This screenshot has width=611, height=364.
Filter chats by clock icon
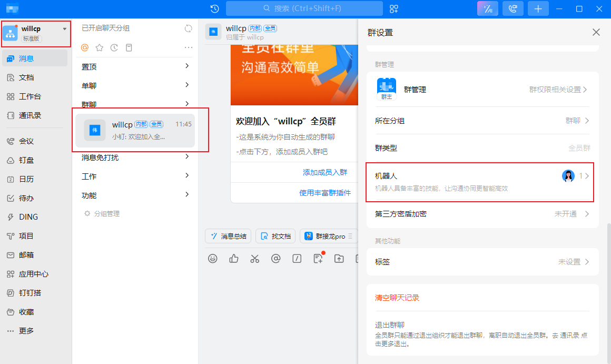(114, 47)
